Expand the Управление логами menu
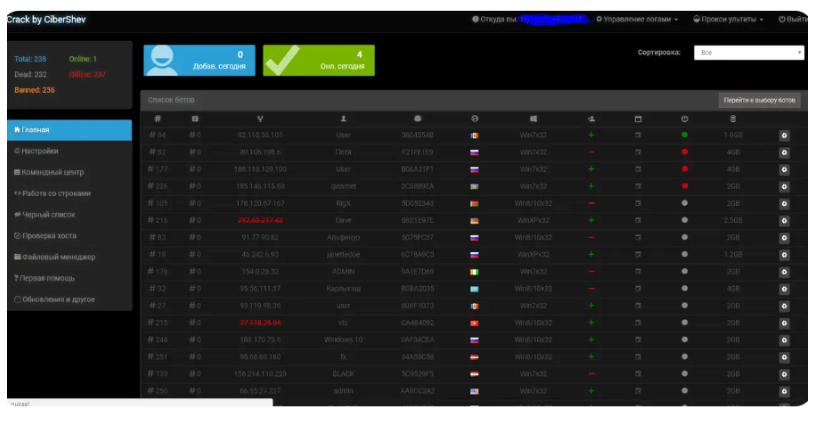Image resolution: width=818 pixels, height=421 pixels. point(637,19)
